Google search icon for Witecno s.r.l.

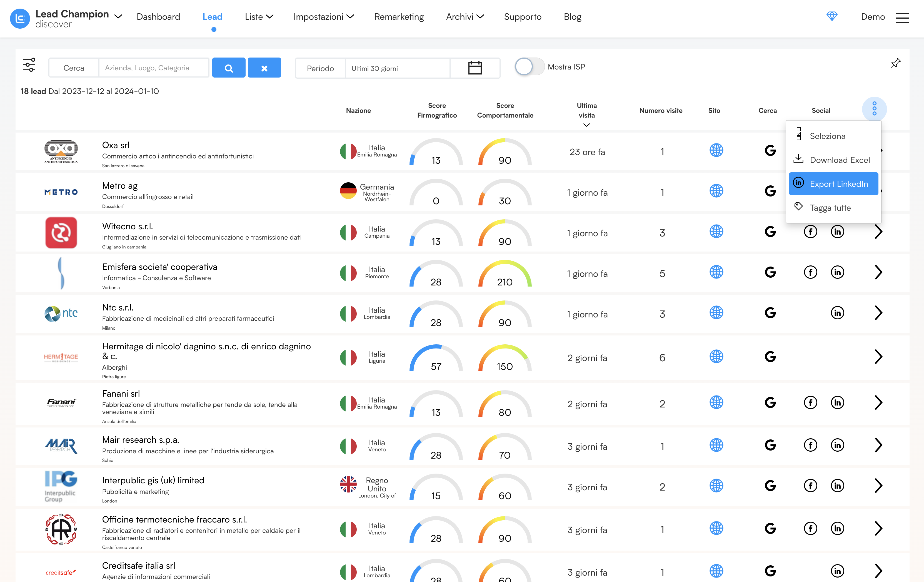pos(770,232)
